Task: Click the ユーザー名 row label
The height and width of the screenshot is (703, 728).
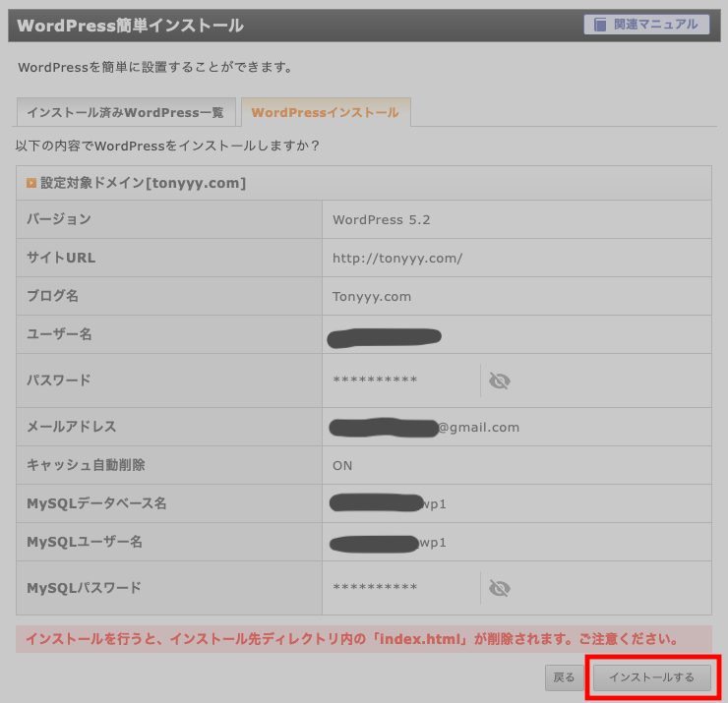Action: click(59, 334)
